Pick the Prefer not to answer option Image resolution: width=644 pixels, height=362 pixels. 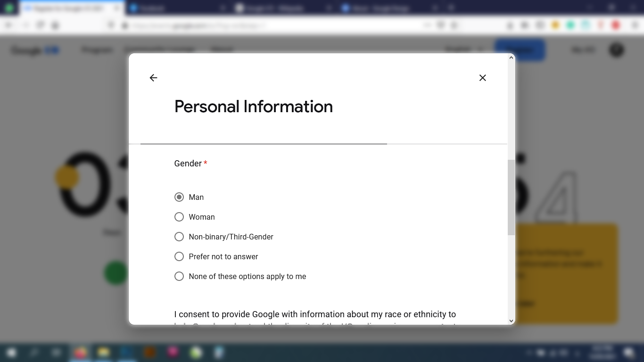click(x=179, y=256)
